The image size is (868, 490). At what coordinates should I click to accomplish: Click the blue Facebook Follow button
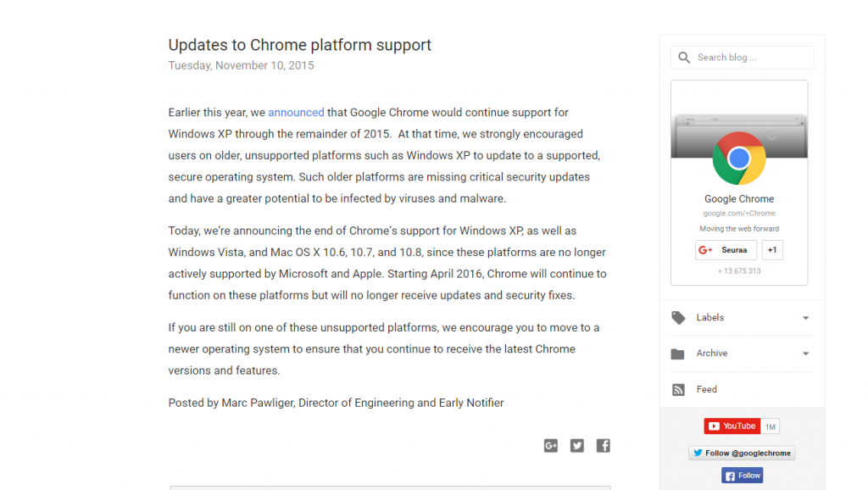pyautogui.click(x=742, y=475)
